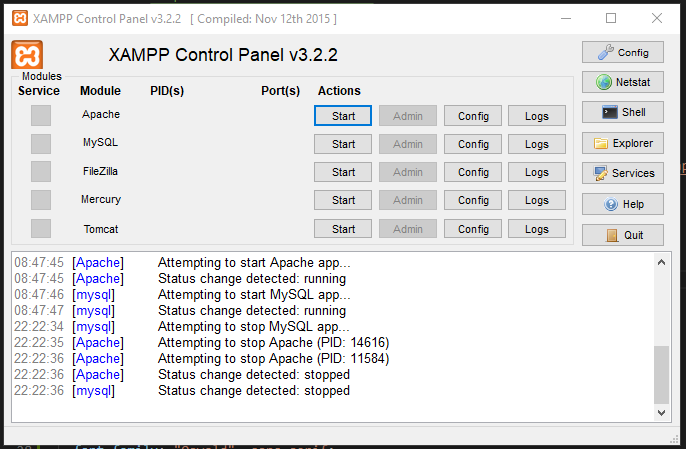
Task: Open the Help button
Action: pos(622,204)
